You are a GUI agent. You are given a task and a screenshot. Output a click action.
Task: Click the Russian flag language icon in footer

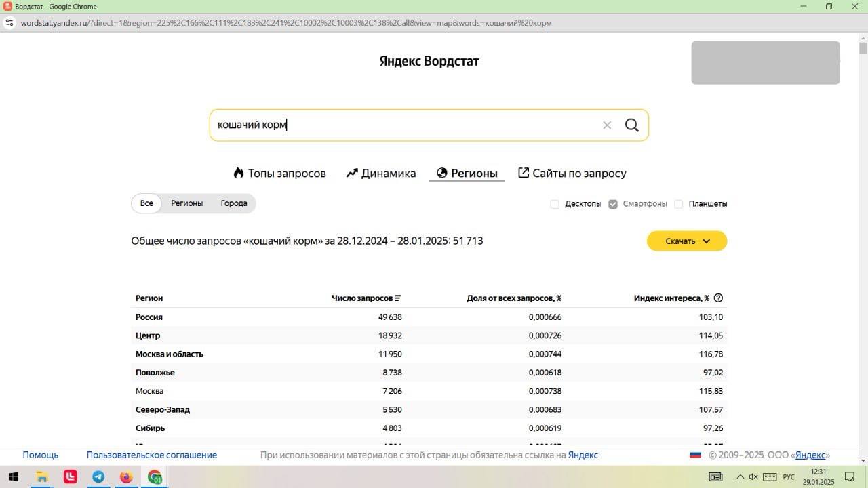coord(695,455)
